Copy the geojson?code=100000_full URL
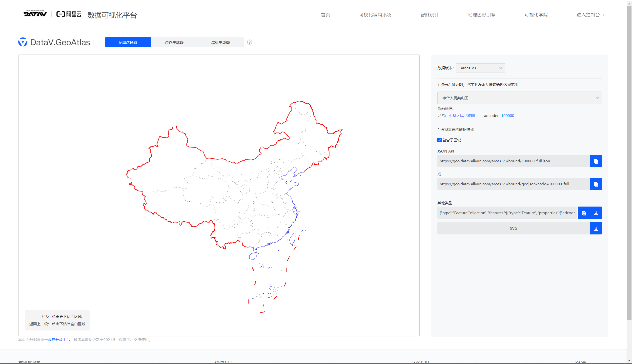This screenshot has width=632, height=364. pos(596,184)
